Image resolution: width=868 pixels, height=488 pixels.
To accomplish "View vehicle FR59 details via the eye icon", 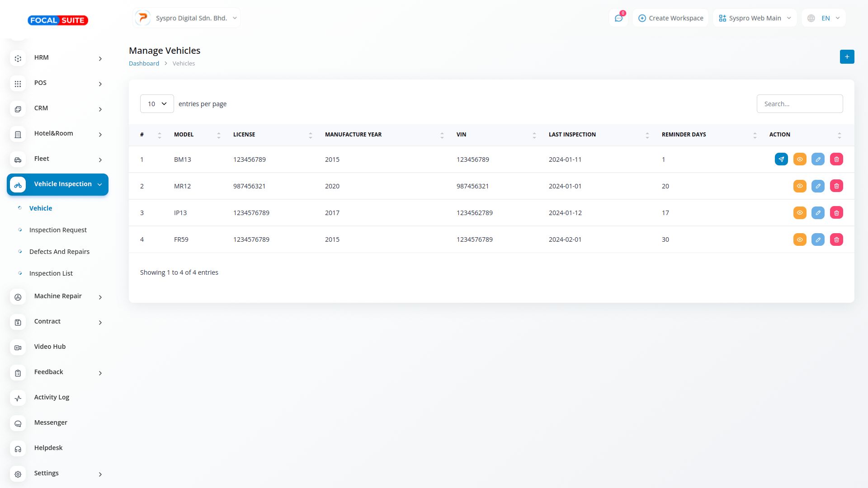I will (x=800, y=239).
